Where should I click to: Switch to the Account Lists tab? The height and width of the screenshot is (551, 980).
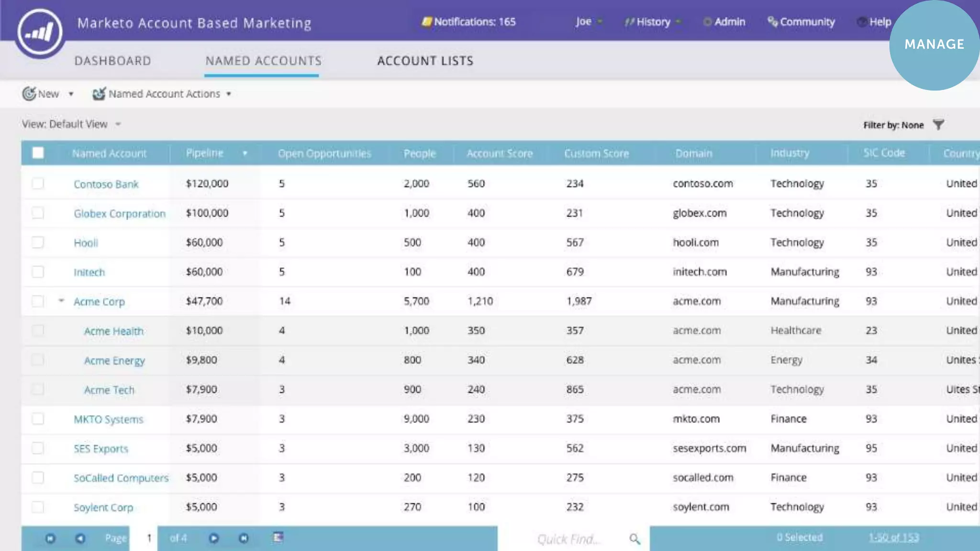click(x=425, y=61)
